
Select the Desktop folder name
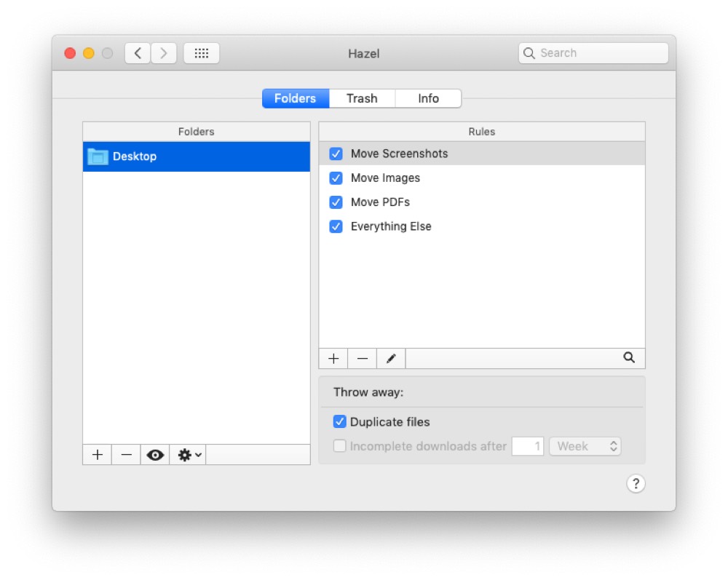pos(135,156)
